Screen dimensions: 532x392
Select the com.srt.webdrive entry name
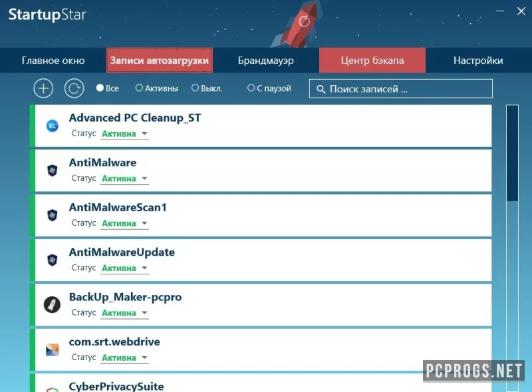point(114,342)
